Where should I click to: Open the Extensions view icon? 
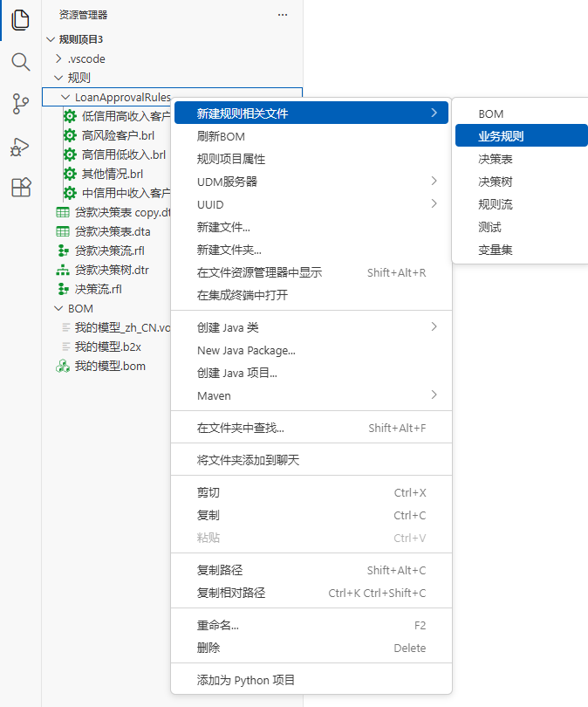(x=20, y=187)
